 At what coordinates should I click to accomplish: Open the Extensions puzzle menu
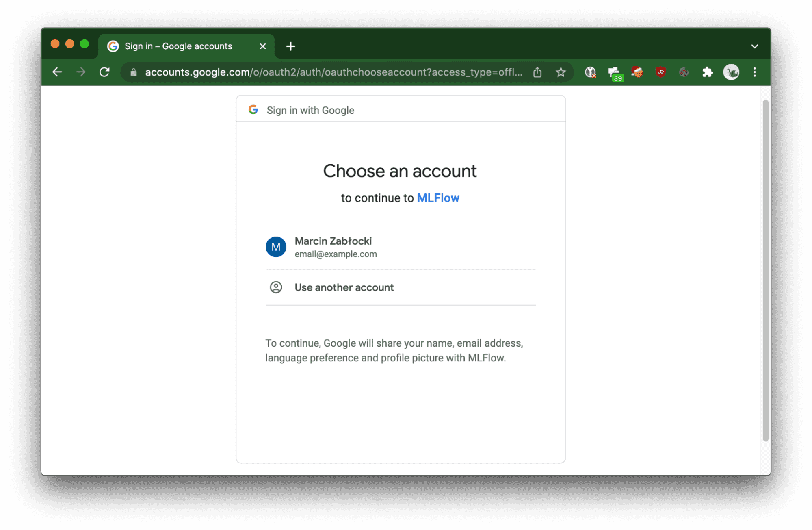click(x=708, y=72)
